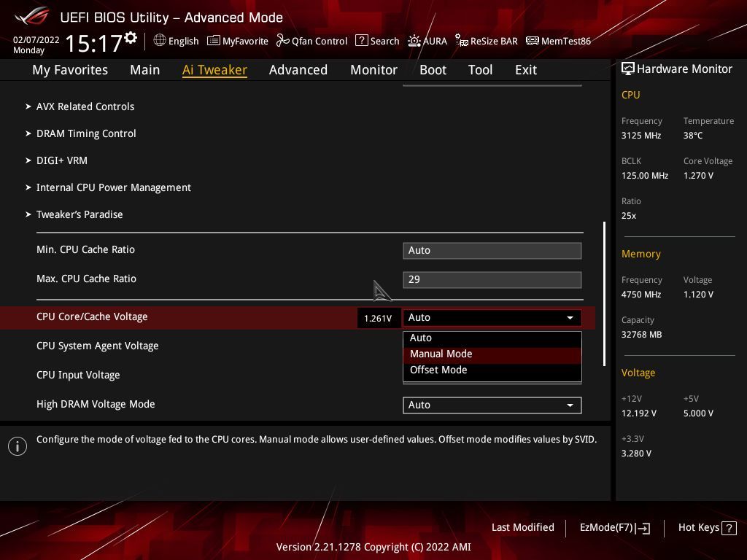
Task: Select Offset Mode from the dropdown list
Action: [492, 370]
